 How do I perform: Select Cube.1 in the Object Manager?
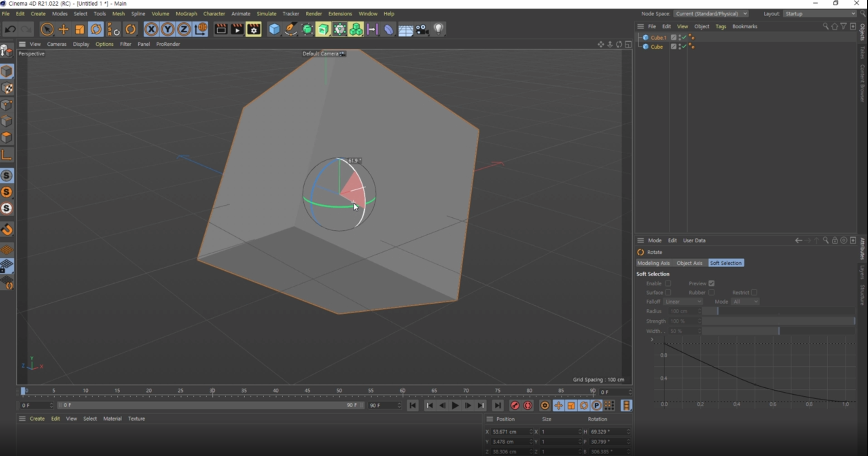(x=658, y=37)
